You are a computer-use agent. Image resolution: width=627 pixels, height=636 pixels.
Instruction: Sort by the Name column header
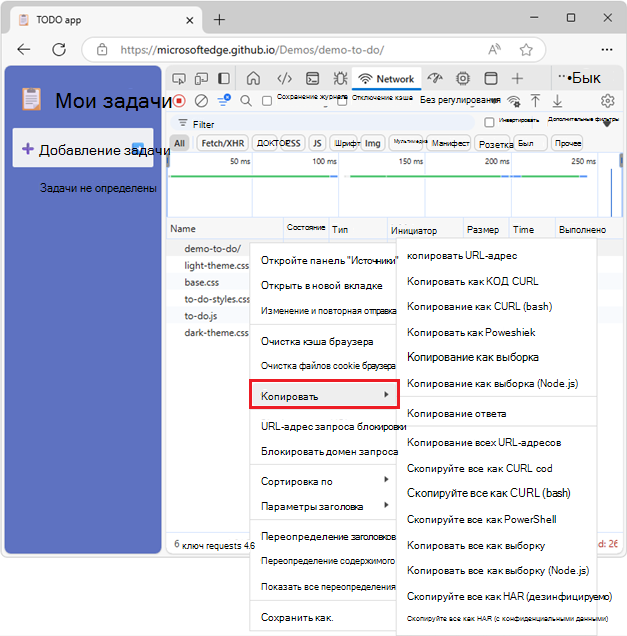click(x=225, y=229)
